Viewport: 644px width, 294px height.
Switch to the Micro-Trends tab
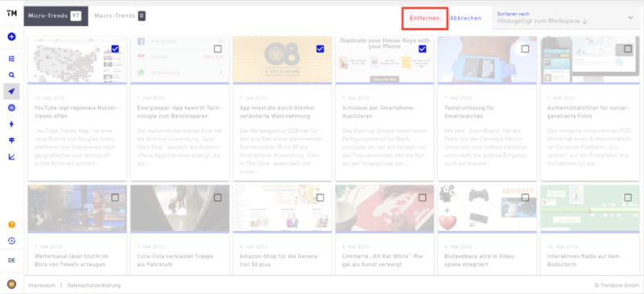(x=56, y=16)
